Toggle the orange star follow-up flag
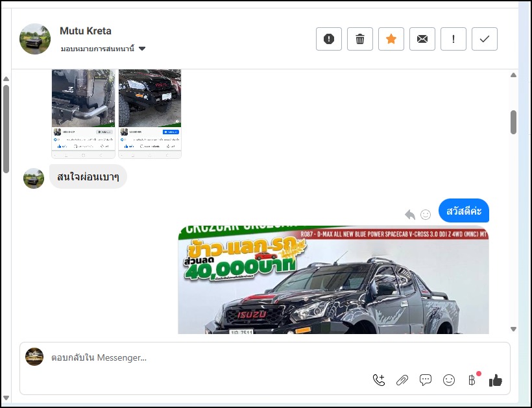532x408 pixels. (x=391, y=40)
